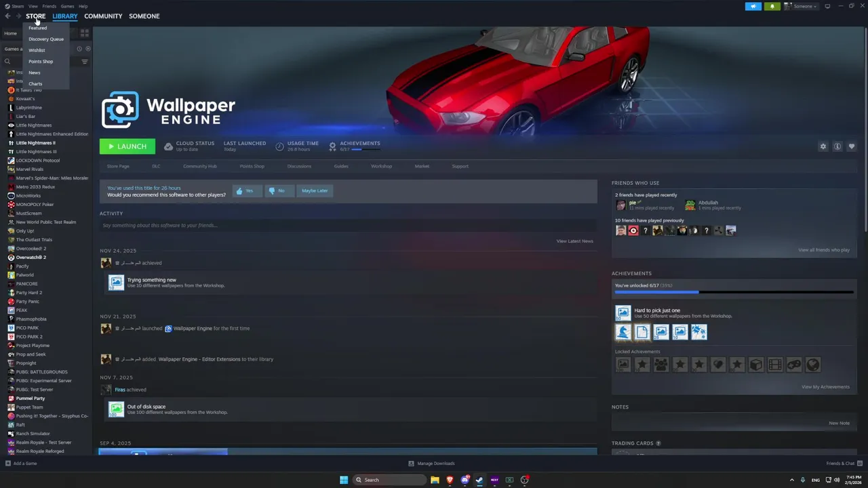Click the taskbar Search box
Image resolution: width=868 pixels, height=488 pixels.
[390, 480]
